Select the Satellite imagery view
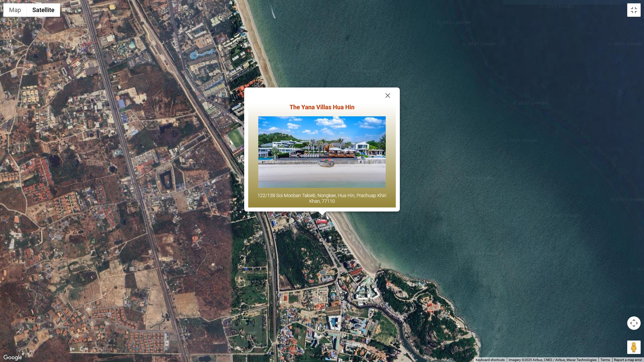 43,10
